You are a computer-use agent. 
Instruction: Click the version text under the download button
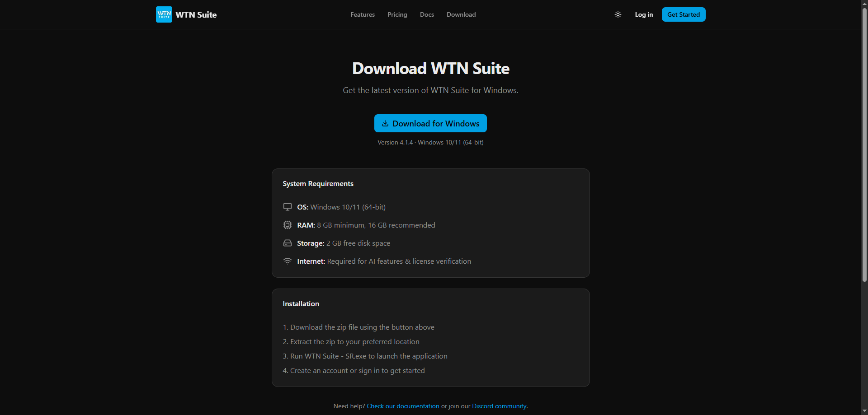[430, 142]
